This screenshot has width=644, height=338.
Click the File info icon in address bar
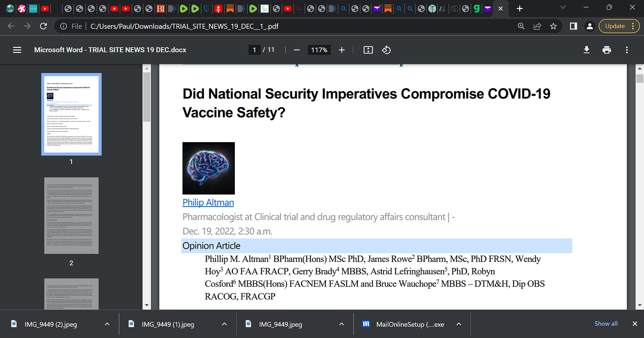pos(63,26)
